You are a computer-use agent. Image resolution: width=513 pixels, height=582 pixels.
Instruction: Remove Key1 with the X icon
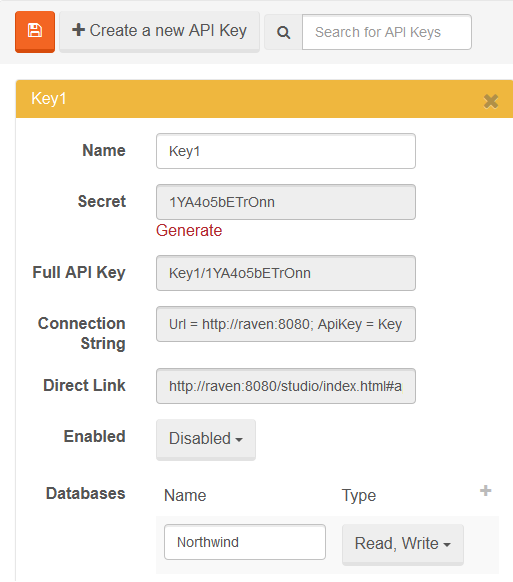coord(491,101)
